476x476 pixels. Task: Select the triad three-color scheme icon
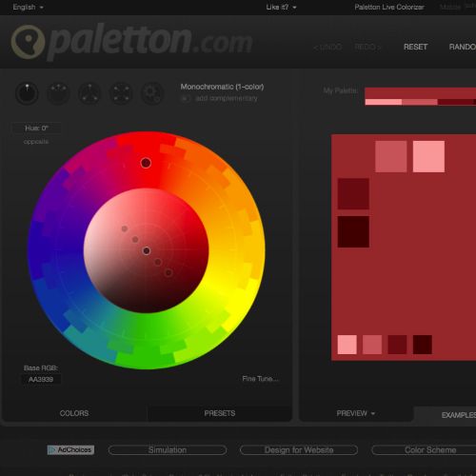pyautogui.click(x=89, y=93)
